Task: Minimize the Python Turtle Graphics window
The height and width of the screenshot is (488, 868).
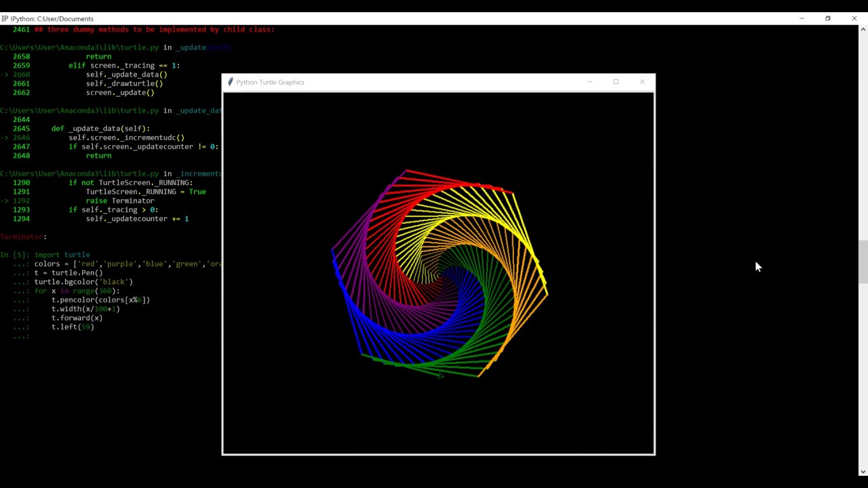Action: tap(589, 82)
